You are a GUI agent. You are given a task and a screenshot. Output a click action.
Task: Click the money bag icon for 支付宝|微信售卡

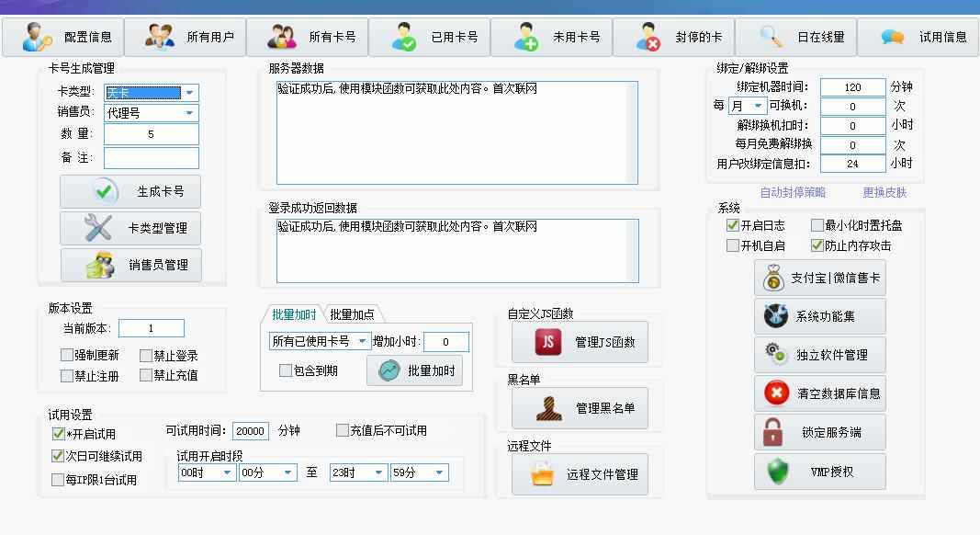[x=773, y=278]
